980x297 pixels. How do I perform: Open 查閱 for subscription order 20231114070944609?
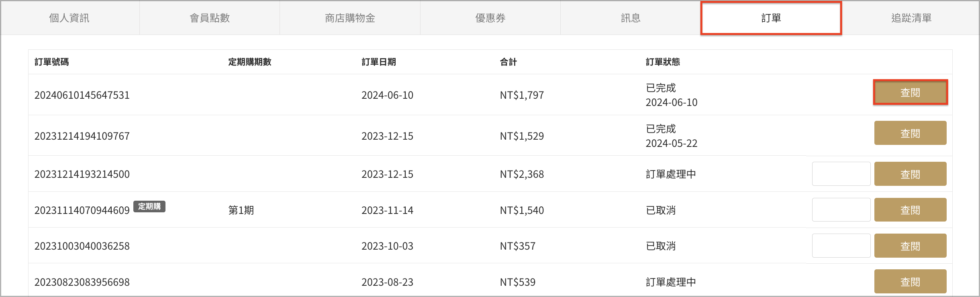click(x=910, y=210)
